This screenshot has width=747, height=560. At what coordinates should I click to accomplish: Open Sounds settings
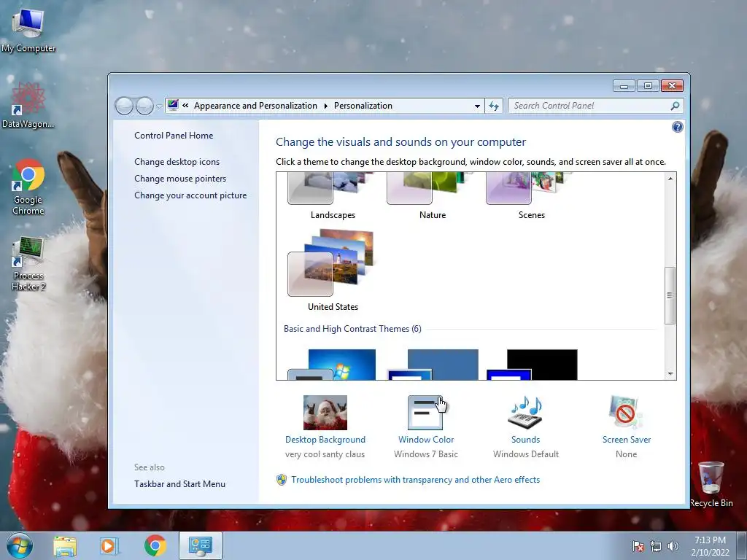tap(525, 427)
